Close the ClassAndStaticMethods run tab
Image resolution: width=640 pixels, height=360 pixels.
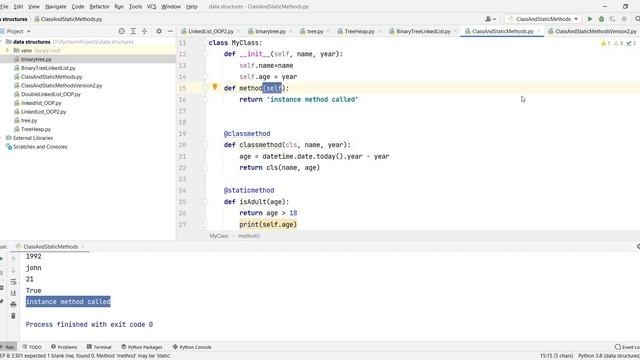(x=83, y=247)
